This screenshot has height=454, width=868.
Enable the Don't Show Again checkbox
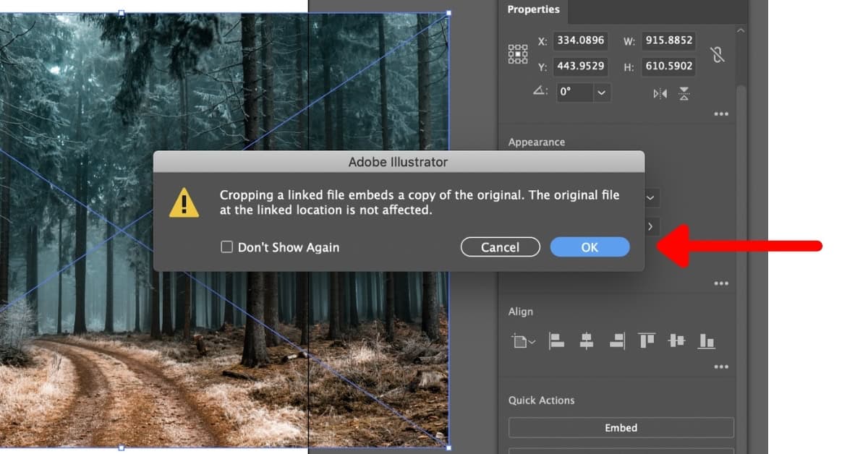(x=227, y=247)
